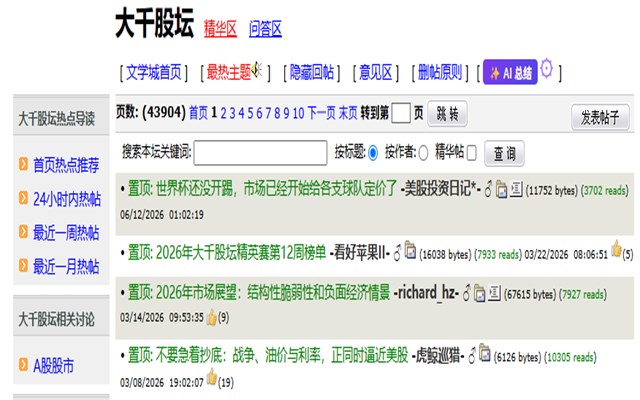Viewport: 640px width, 400px height.
Task: Go to page 10
Action: pos(298,113)
